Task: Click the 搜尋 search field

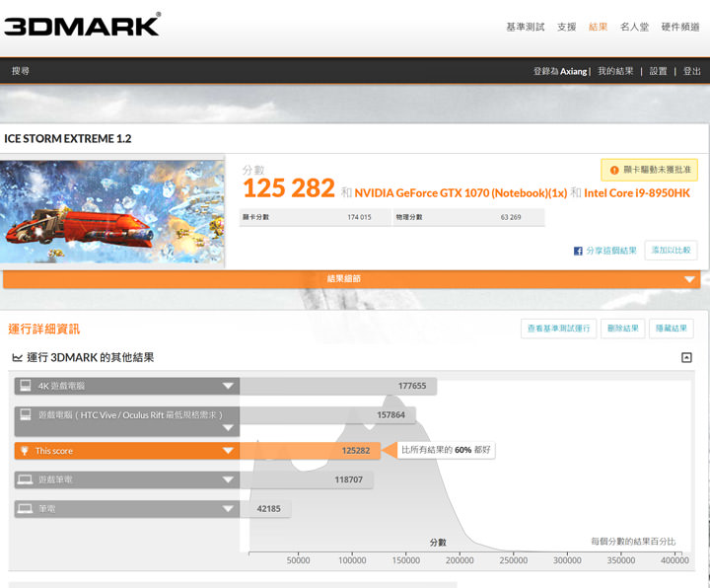Action: click(21, 71)
